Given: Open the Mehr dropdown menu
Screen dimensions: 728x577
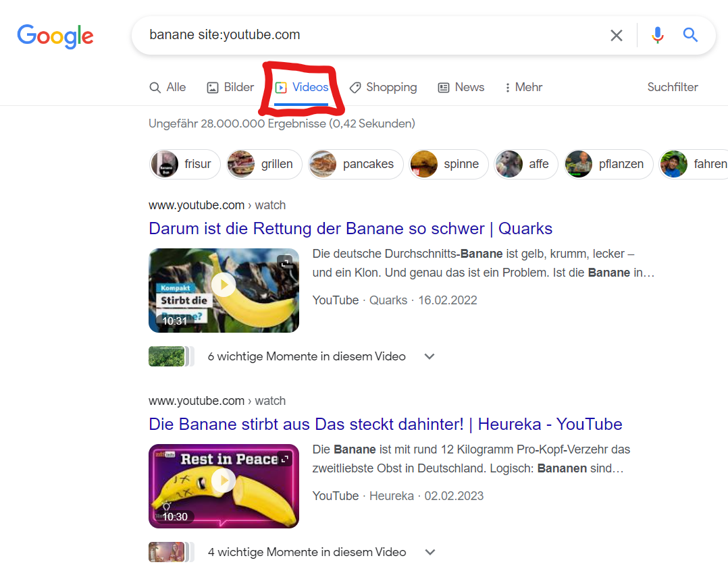Looking at the screenshot, I should click(x=523, y=87).
